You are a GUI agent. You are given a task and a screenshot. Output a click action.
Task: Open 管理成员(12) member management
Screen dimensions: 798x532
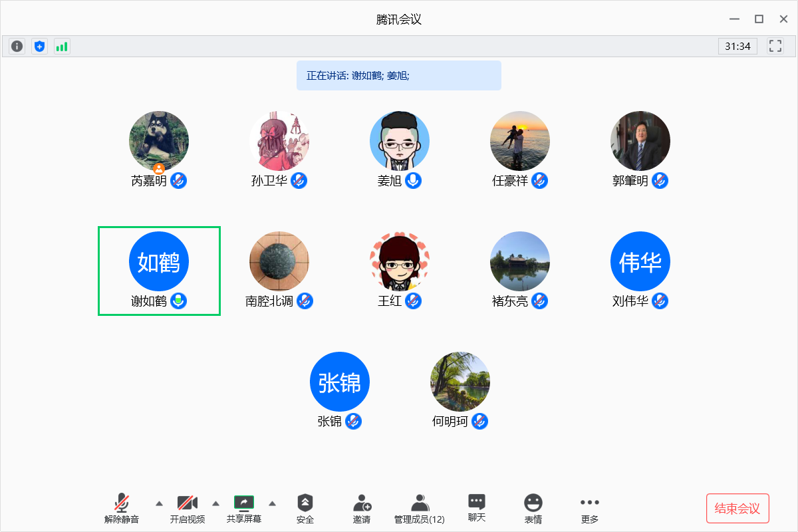pyautogui.click(x=419, y=509)
